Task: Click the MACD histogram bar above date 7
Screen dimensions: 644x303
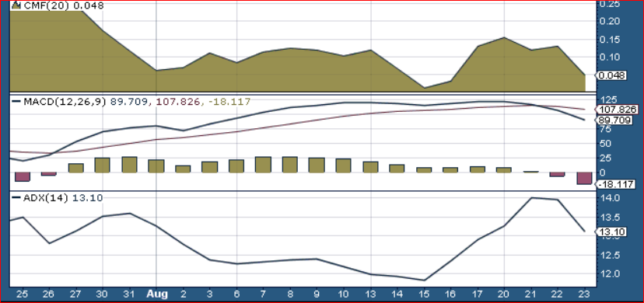Action: click(263, 165)
